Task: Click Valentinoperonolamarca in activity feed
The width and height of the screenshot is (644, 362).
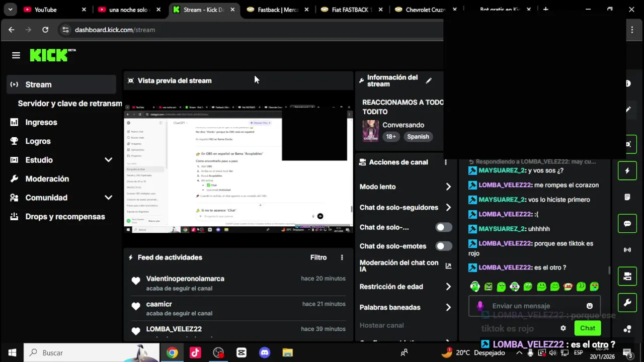Action: point(185,279)
